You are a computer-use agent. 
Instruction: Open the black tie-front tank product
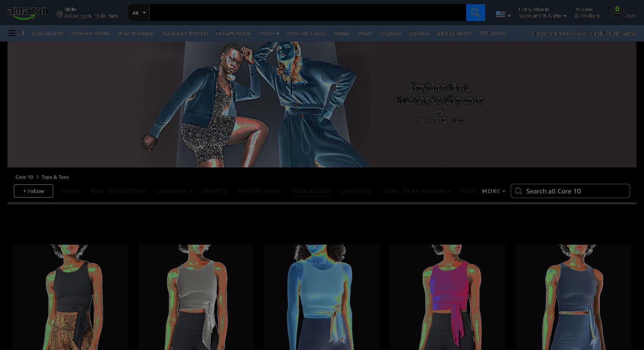point(70,297)
